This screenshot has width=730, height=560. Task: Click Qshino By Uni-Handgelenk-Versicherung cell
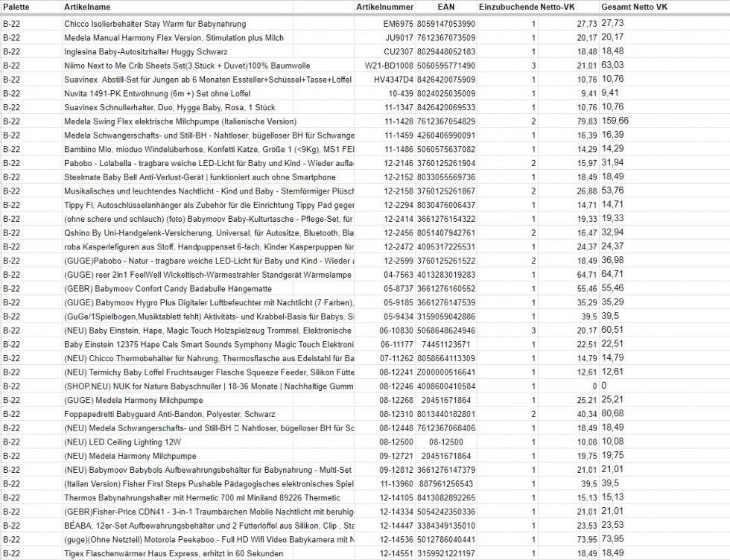209,233
